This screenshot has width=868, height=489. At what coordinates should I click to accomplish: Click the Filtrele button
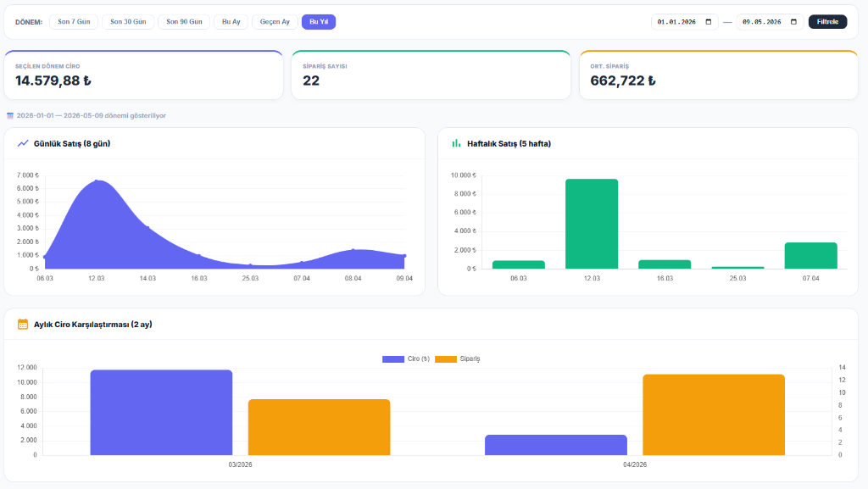[x=827, y=21]
